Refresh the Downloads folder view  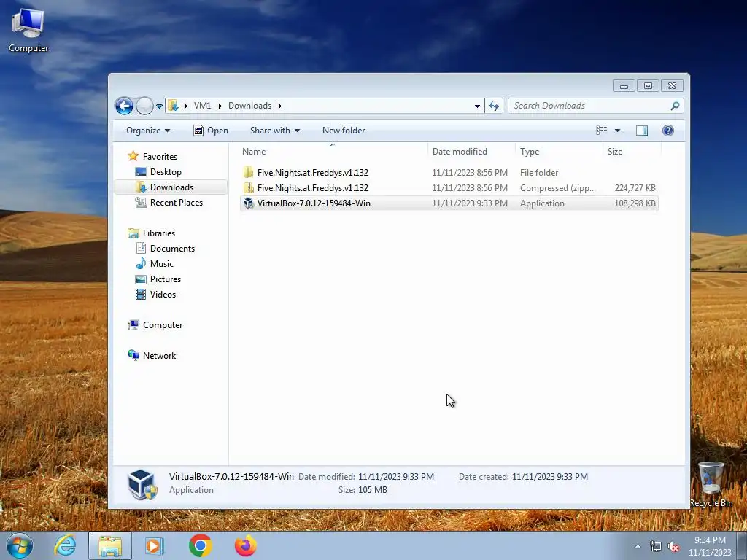[494, 106]
